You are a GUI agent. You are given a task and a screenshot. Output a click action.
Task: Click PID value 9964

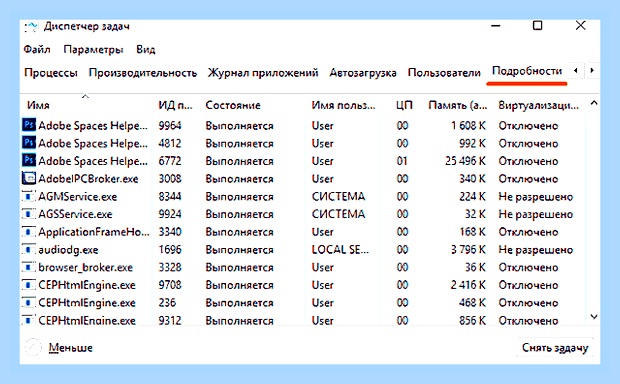(x=170, y=126)
